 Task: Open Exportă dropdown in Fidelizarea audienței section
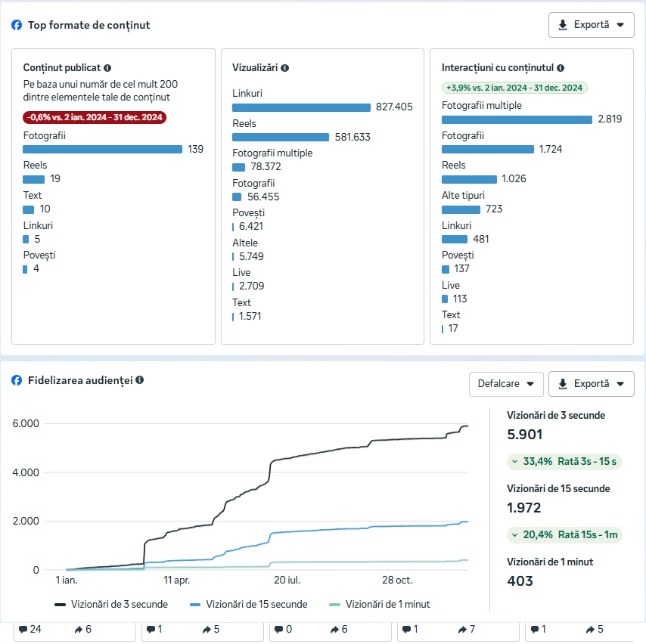click(x=591, y=383)
